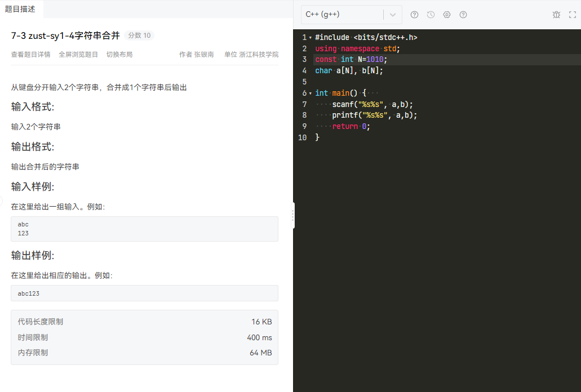Click the panel splitter drag handle

click(293, 216)
